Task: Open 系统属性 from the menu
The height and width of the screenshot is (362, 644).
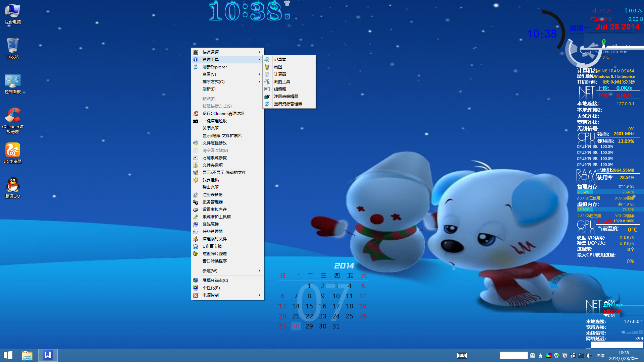Action: [227, 224]
